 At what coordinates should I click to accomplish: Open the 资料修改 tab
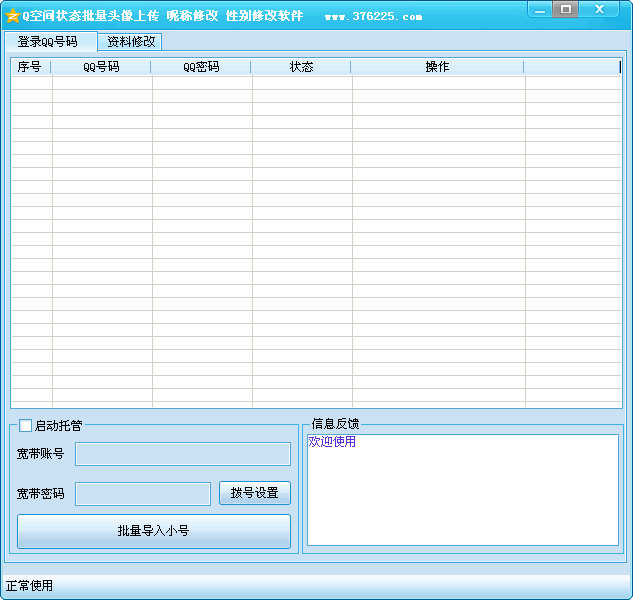131,42
